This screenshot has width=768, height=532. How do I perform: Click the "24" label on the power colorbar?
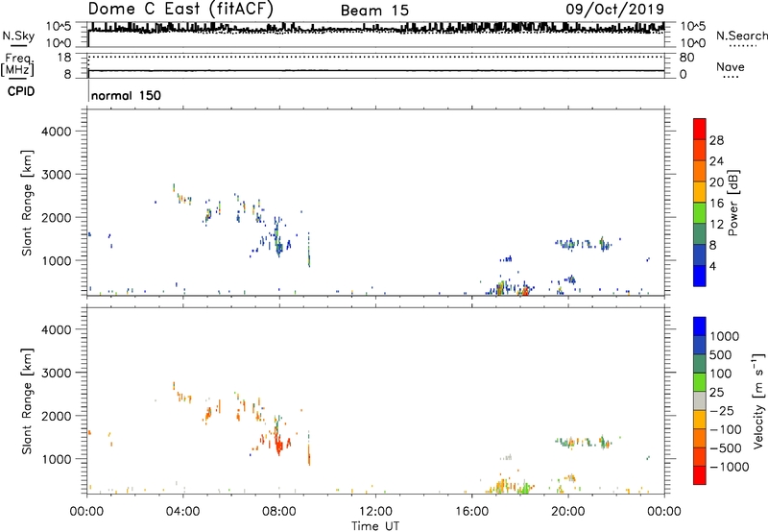tap(716, 161)
